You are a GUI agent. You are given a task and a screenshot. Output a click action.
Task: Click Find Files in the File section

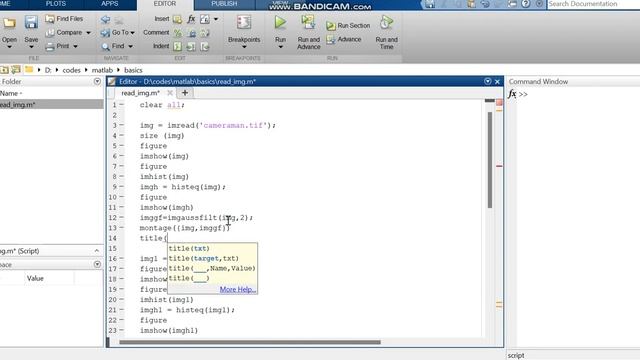[64, 19]
